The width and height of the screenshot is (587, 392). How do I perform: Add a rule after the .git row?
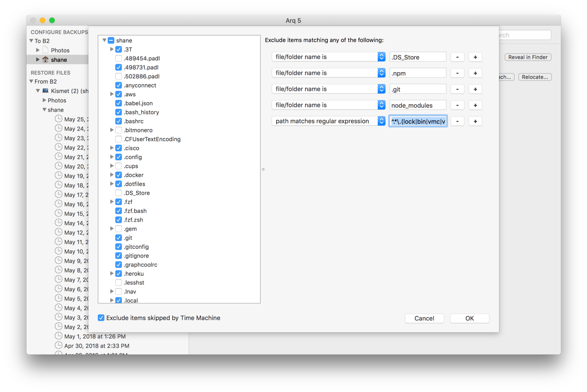pos(475,89)
